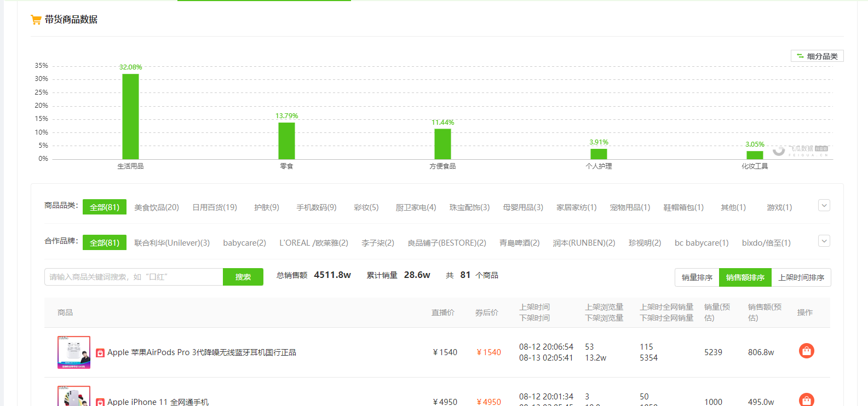Select 全部(81) in the brand filter
The width and height of the screenshot is (868, 406).
point(105,242)
